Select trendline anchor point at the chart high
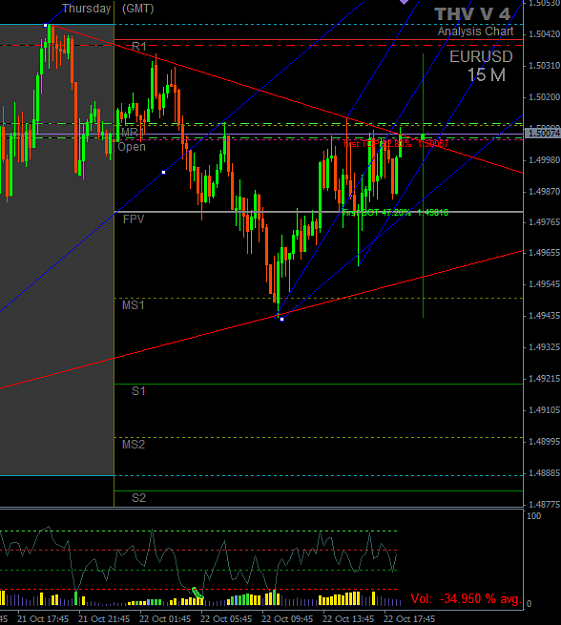This screenshot has width=561, height=625. click(x=45, y=26)
